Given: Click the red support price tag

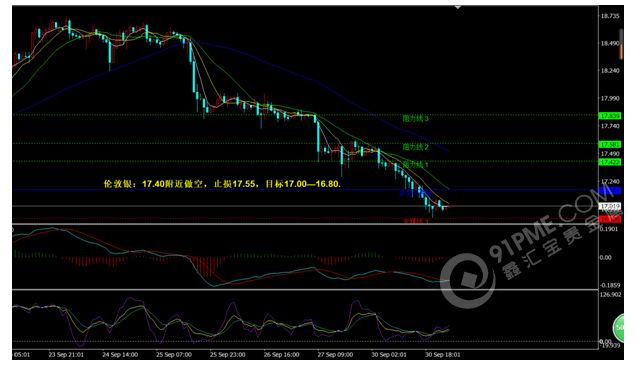Looking at the screenshot, I should click(x=610, y=219).
